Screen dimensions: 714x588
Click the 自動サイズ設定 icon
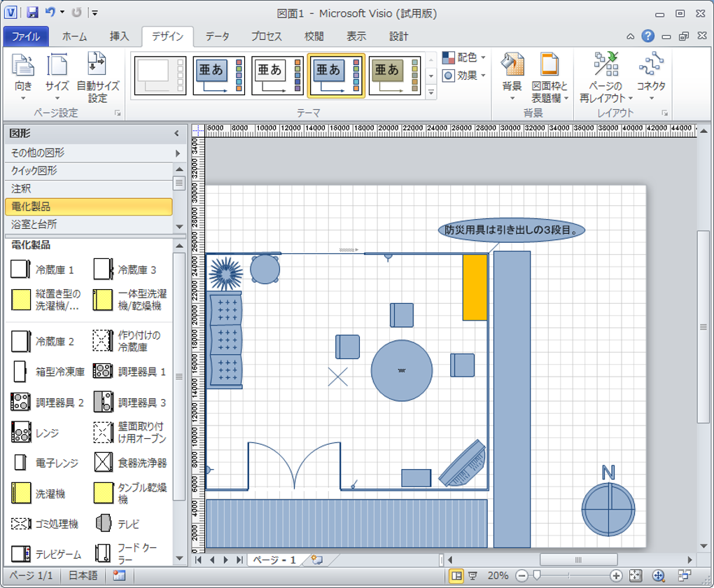point(97,64)
